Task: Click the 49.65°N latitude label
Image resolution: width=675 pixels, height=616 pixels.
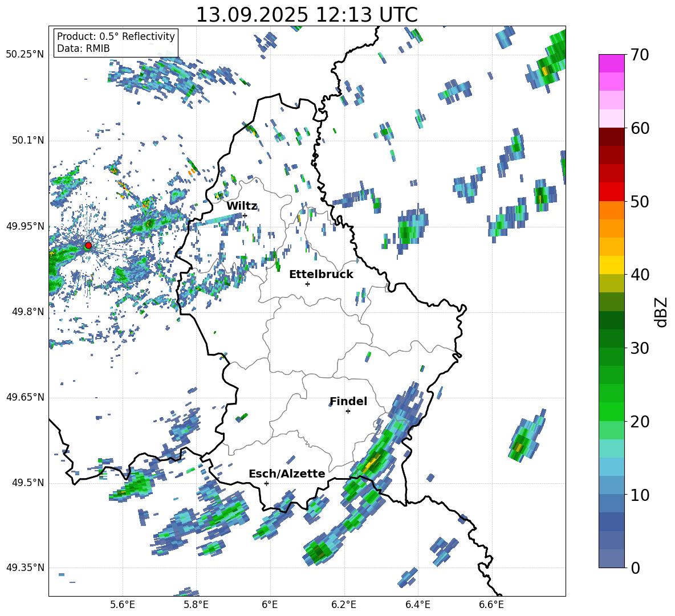Action: (x=25, y=397)
